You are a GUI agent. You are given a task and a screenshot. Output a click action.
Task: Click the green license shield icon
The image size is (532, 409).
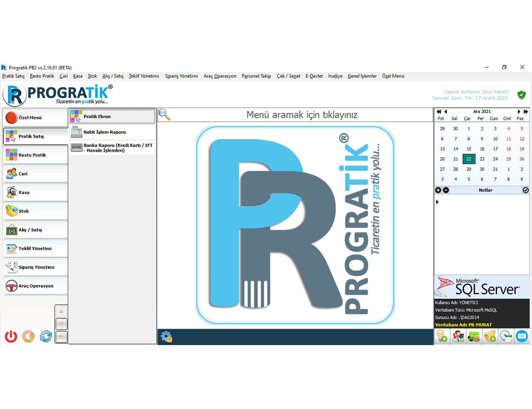click(x=522, y=95)
